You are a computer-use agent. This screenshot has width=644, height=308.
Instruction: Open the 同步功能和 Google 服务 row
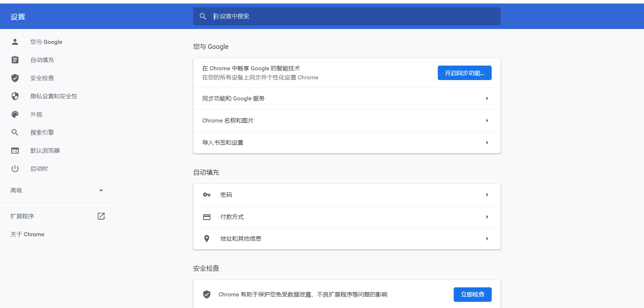(347, 99)
